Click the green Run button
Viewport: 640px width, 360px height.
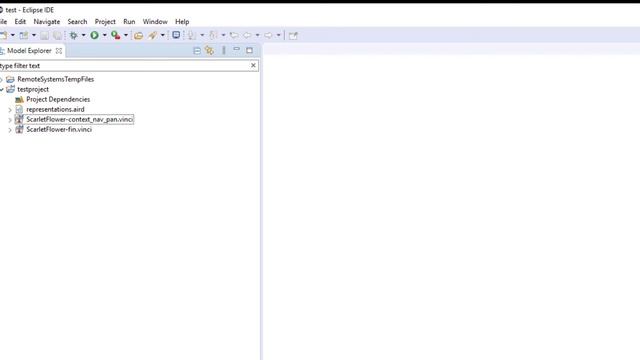pyautogui.click(x=95, y=36)
